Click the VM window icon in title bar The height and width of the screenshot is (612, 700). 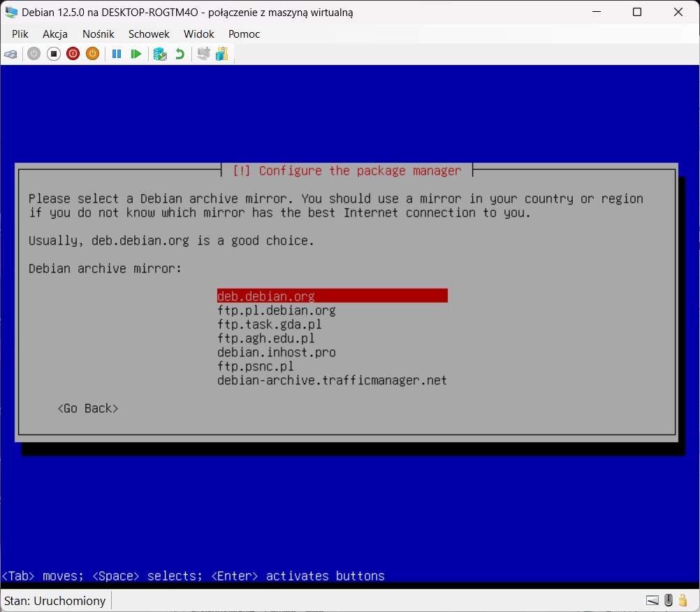point(11,12)
